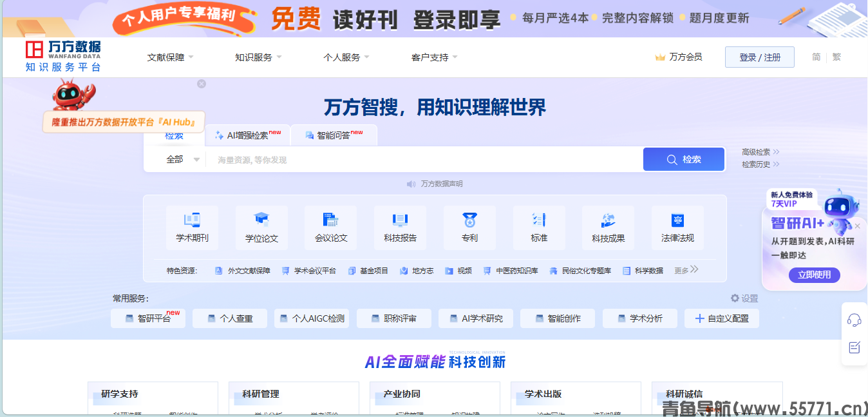This screenshot has height=417, width=868.
Task: Open the 学术分析 service
Action: [640, 318]
